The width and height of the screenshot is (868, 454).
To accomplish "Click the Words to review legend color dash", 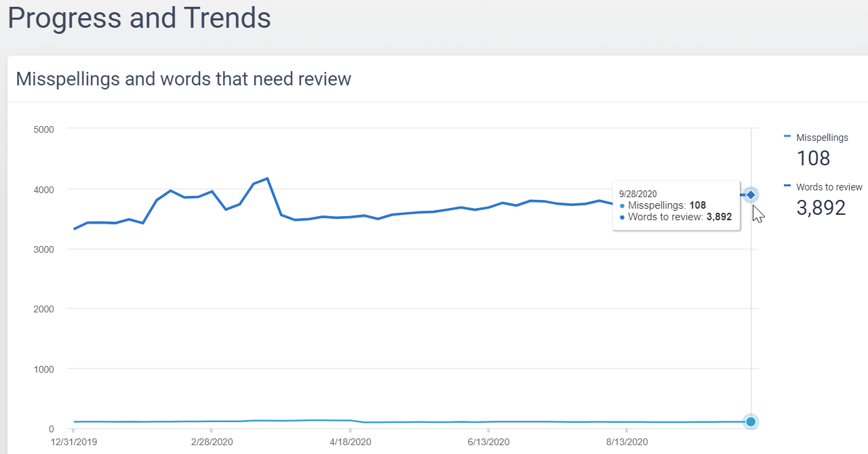I will click(787, 186).
